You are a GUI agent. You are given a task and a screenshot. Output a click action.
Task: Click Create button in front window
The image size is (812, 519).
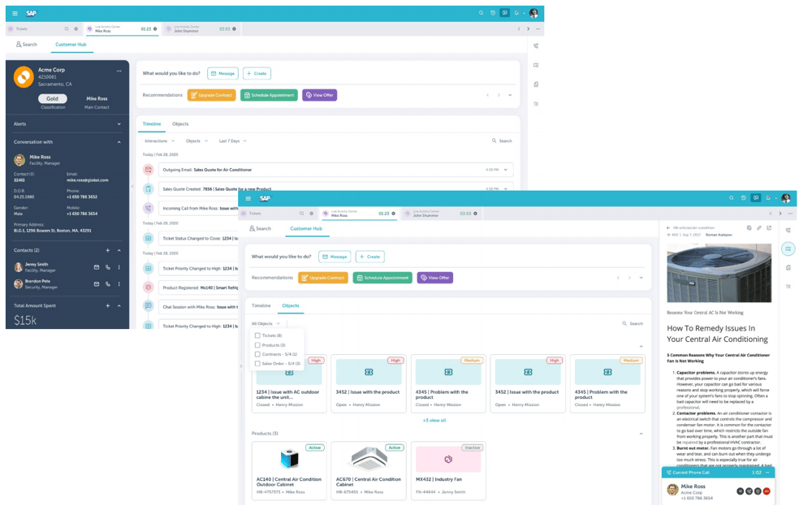pyautogui.click(x=369, y=257)
